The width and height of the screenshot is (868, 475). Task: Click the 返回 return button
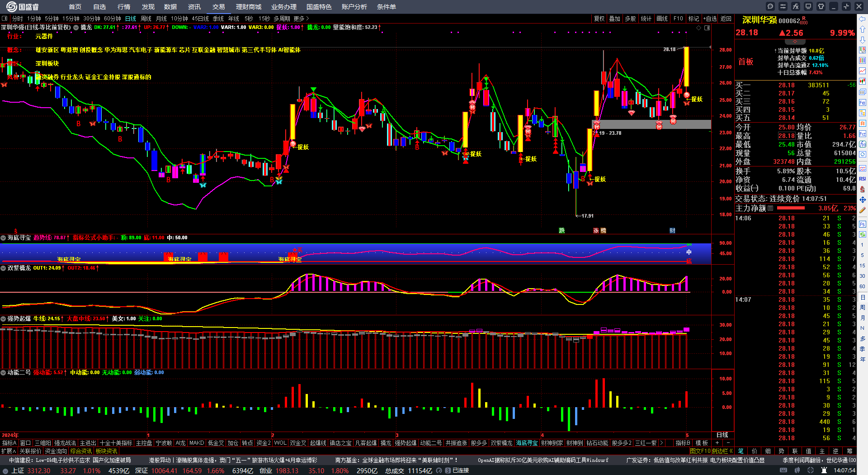coord(726,19)
